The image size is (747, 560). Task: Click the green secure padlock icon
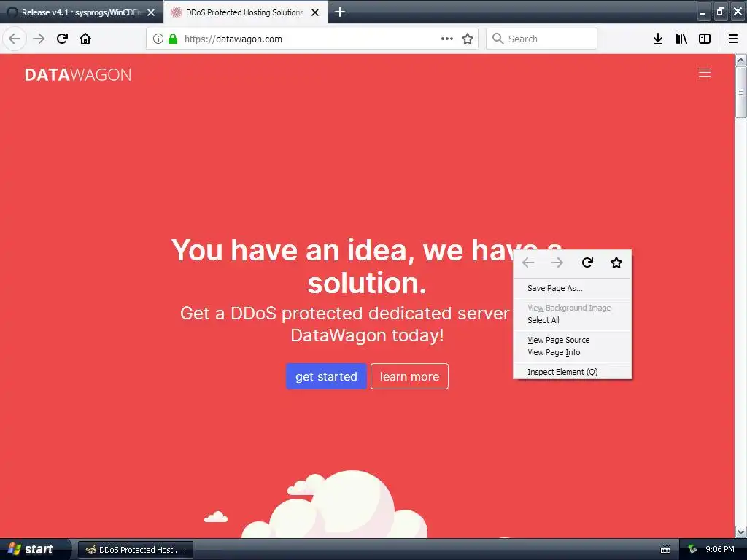(x=173, y=39)
